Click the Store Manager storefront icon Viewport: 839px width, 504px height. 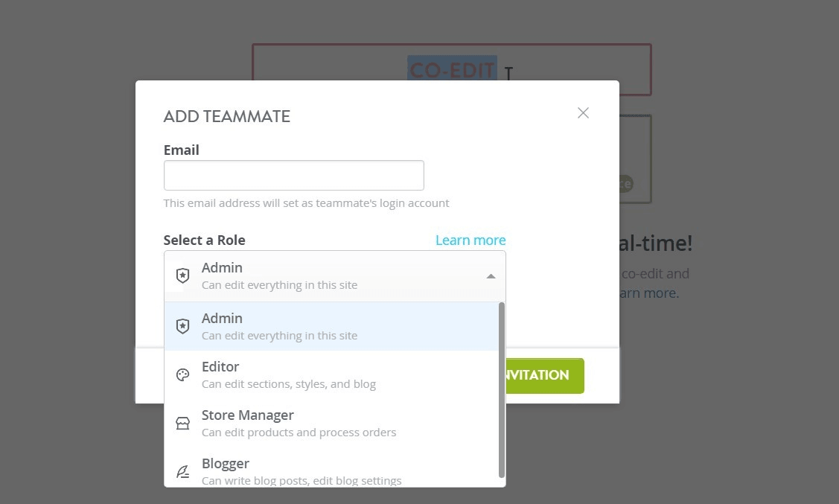(182, 423)
